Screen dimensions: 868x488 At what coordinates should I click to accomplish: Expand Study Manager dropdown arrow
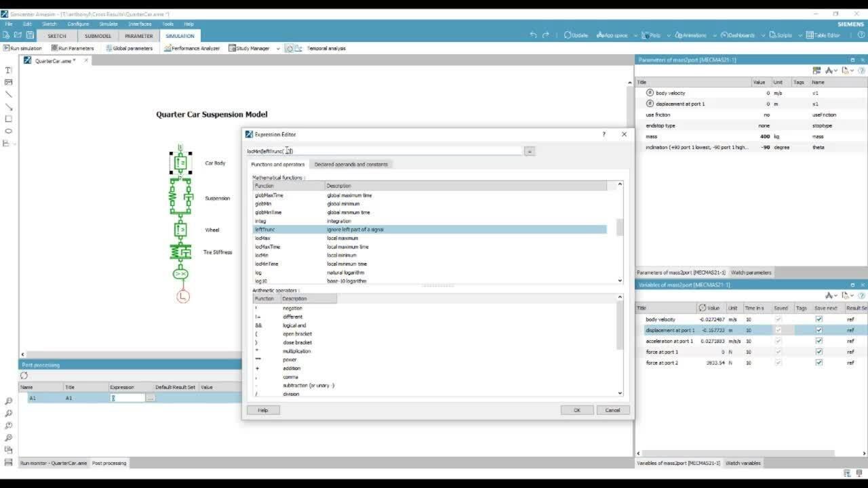(x=277, y=48)
